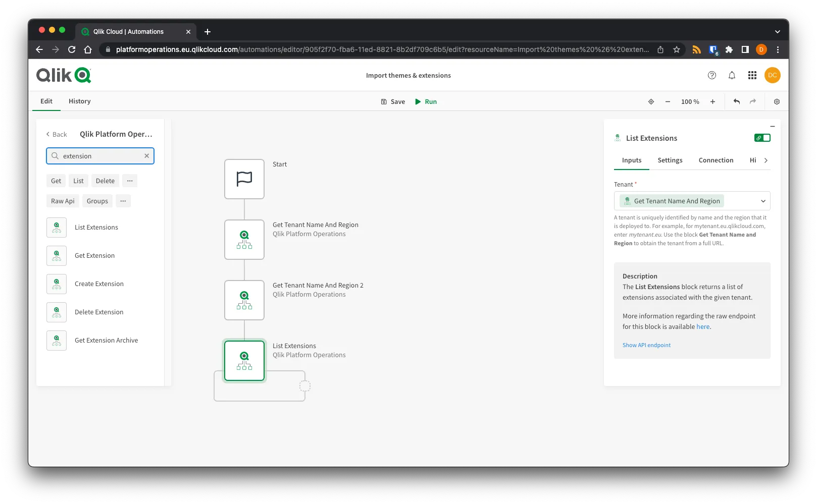Select the List Extensions block on canvas

point(244,361)
